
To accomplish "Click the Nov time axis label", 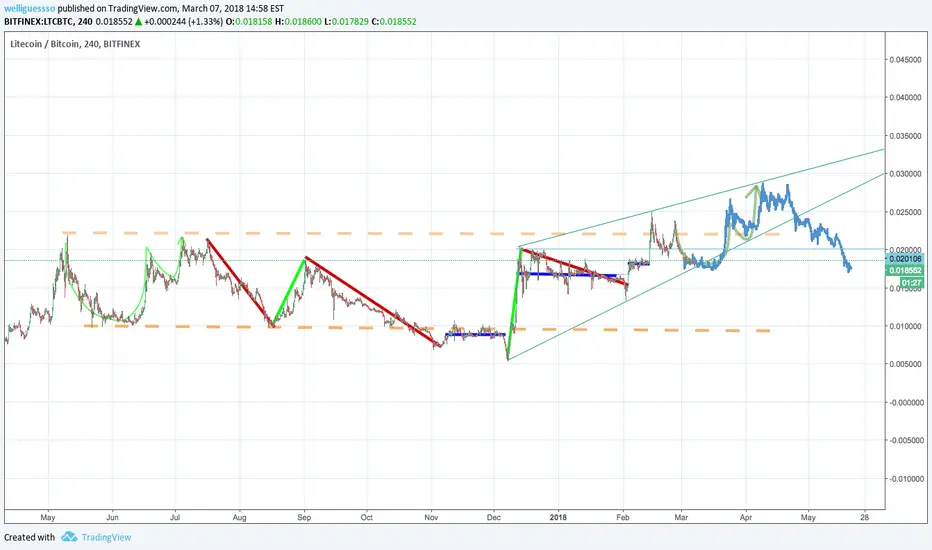I will tap(432, 517).
